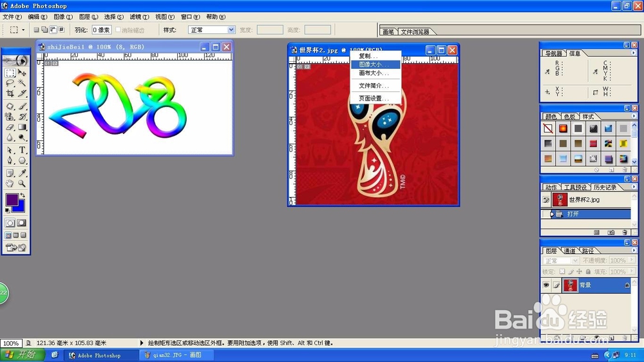Screen dimensions: 644x362
Task: Switch to Standard mode editing
Action: click(10, 223)
